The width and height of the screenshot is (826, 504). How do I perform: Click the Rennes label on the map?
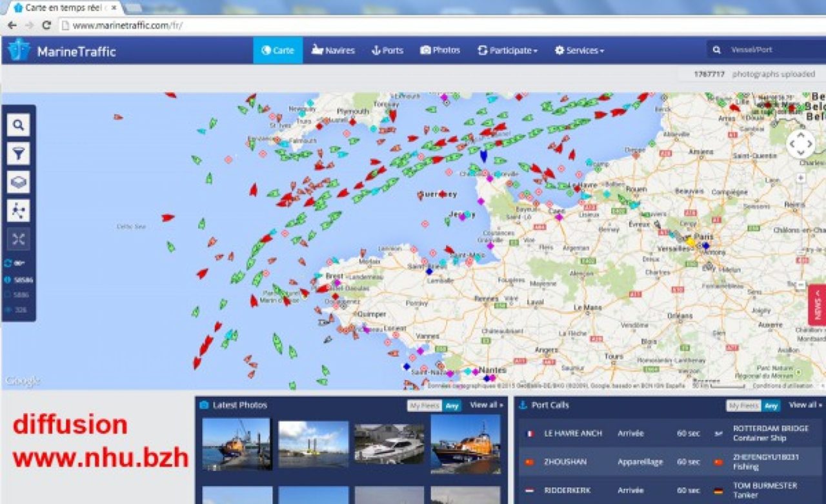[x=485, y=298]
